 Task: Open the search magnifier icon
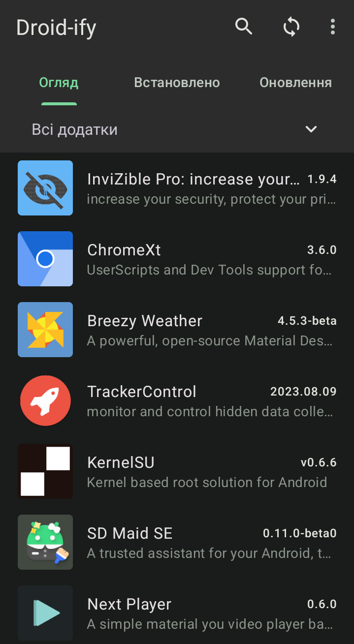pos(244,27)
